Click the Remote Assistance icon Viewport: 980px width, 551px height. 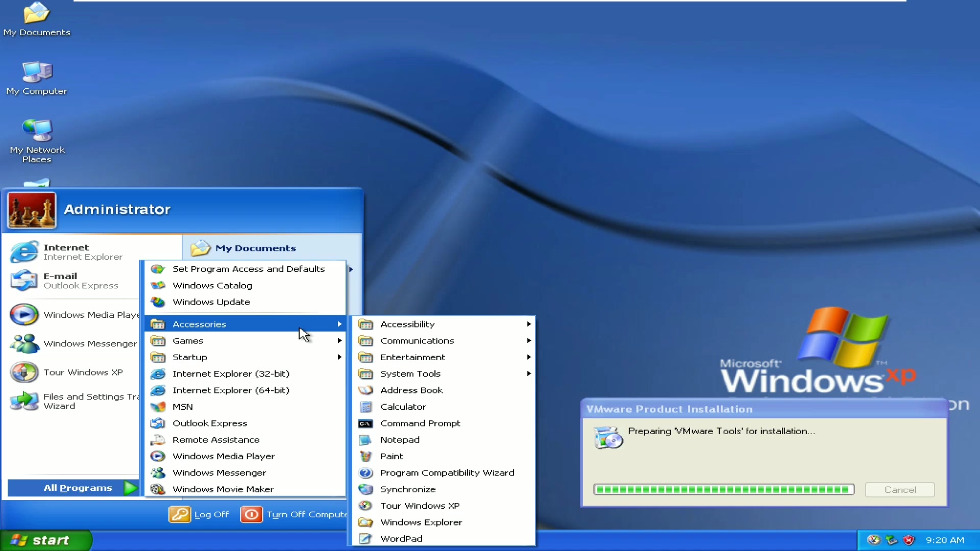point(158,439)
